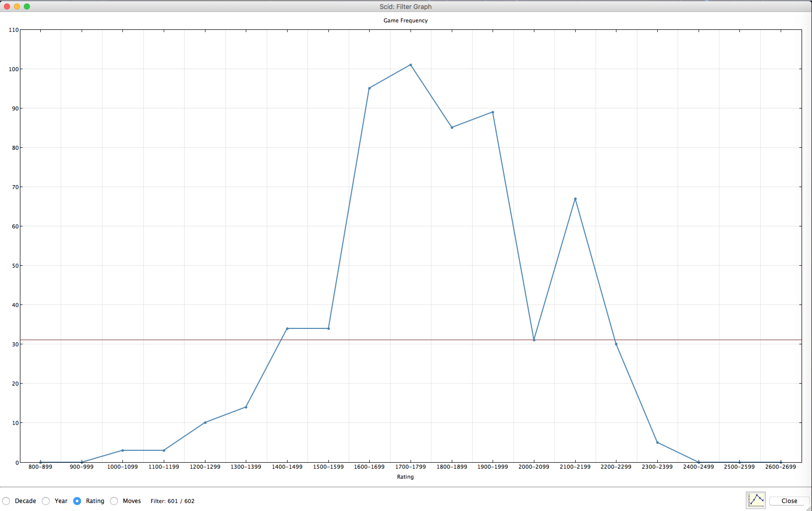Click the data point at 2100-2199
The height and width of the screenshot is (511, 812).
click(575, 199)
